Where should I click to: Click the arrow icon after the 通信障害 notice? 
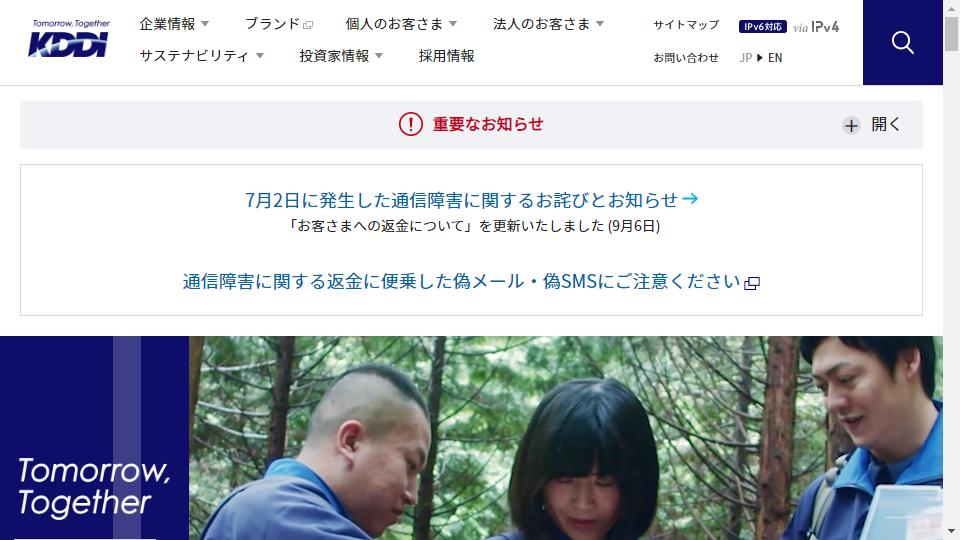coord(690,198)
